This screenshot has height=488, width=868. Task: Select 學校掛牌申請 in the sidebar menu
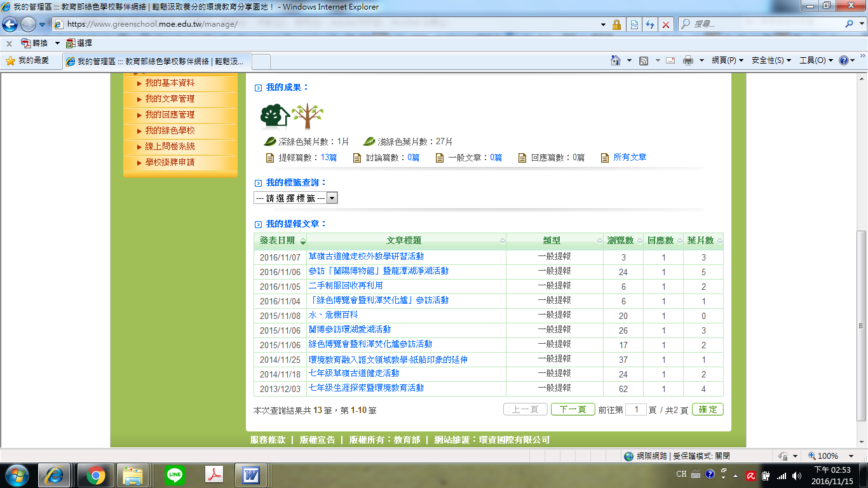tap(170, 163)
